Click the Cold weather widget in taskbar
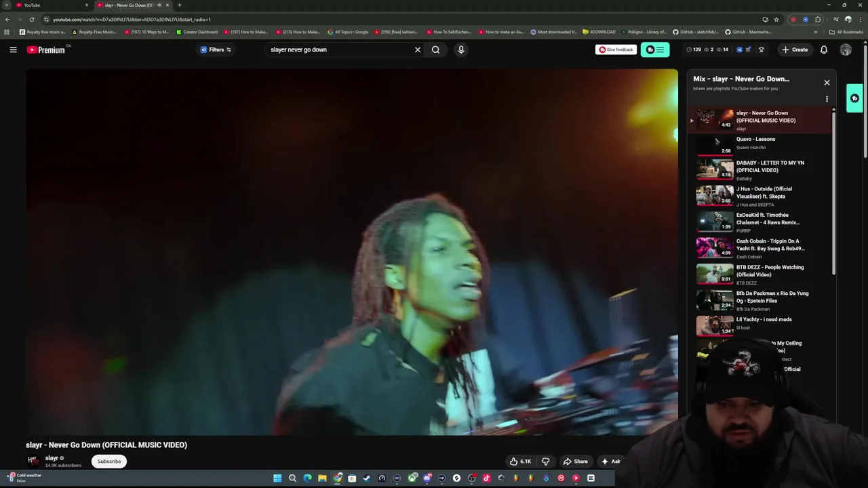Viewport: 868px width, 488px height. 24,477
